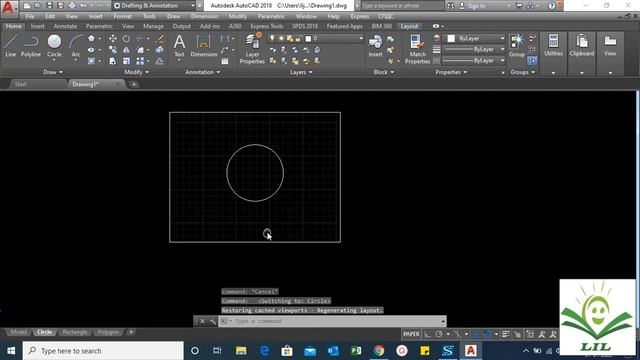640x360 pixels.
Task: Click the Insert block button
Action: 376,45
